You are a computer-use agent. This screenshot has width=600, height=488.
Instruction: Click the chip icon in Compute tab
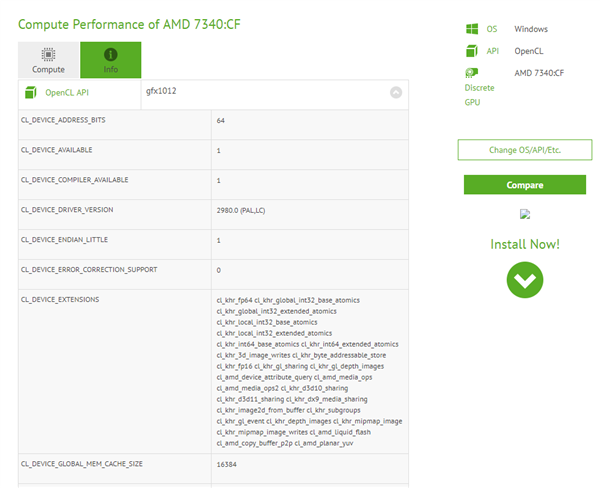click(x=48, y=54)
